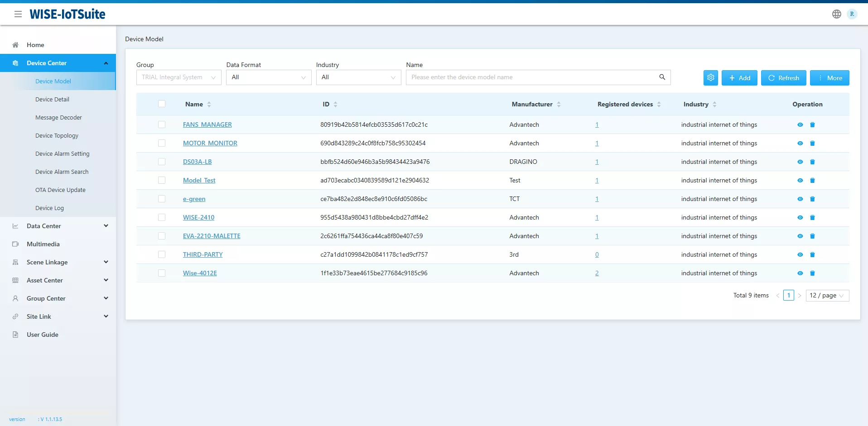Expand the Scene Linkage menu
The width and height of the screenshot is (868, 426).
pos(58,262)
